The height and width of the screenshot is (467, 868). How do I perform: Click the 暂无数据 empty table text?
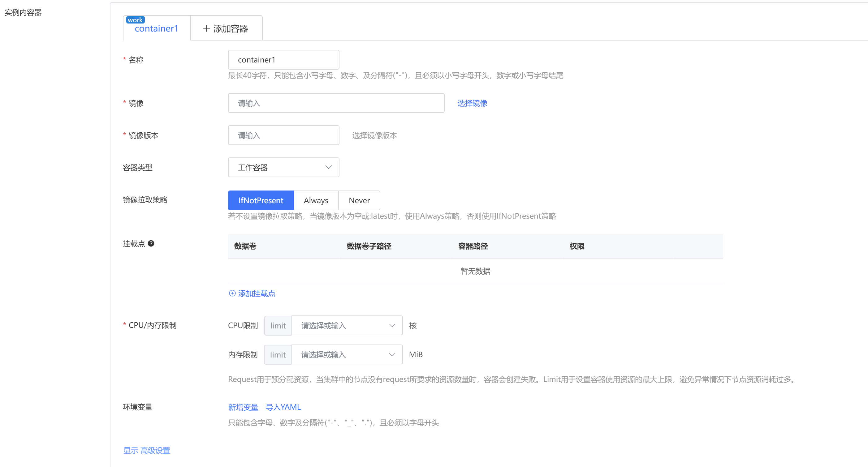click(x=475, y=271)
